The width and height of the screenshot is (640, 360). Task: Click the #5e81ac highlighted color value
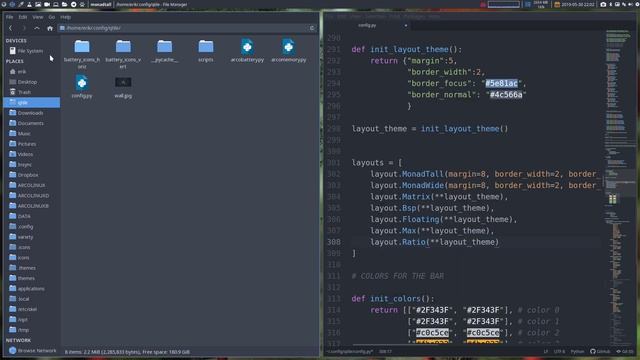[x=502, y=83]
